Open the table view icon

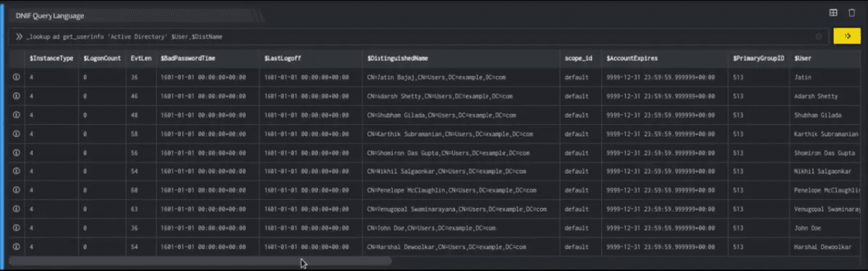[833, 12]
